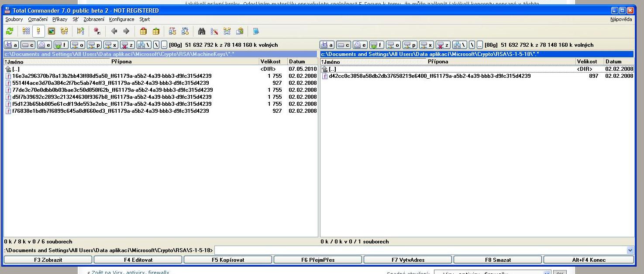The width and height of the screenshot is (644, 274).
Task: Click the green Refresh toolbar icon
Action: click(10, 31)
